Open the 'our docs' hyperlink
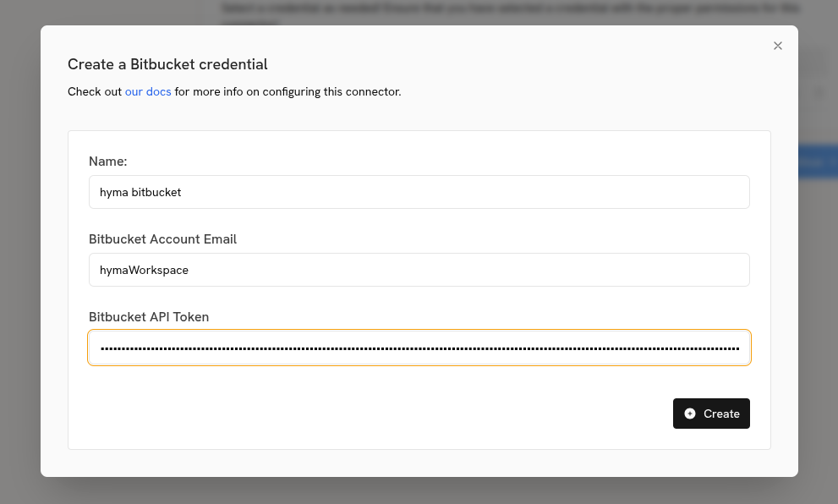838x504 pixels. (148, 91)
